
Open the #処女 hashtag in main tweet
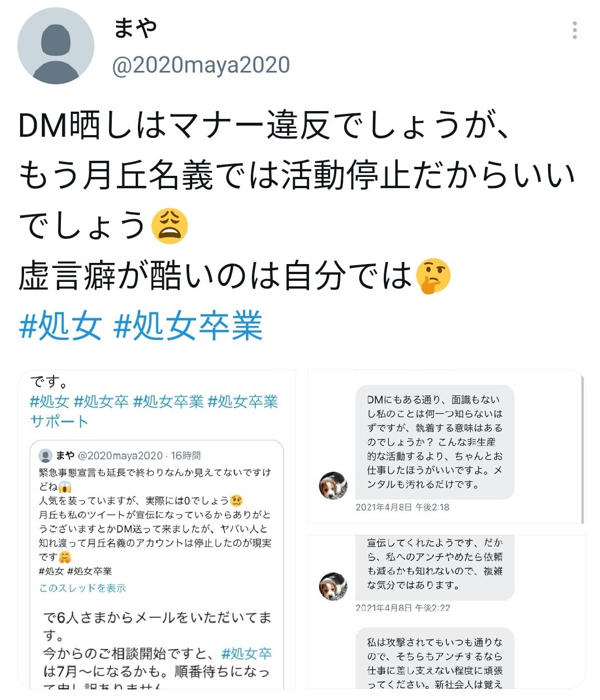61,326
